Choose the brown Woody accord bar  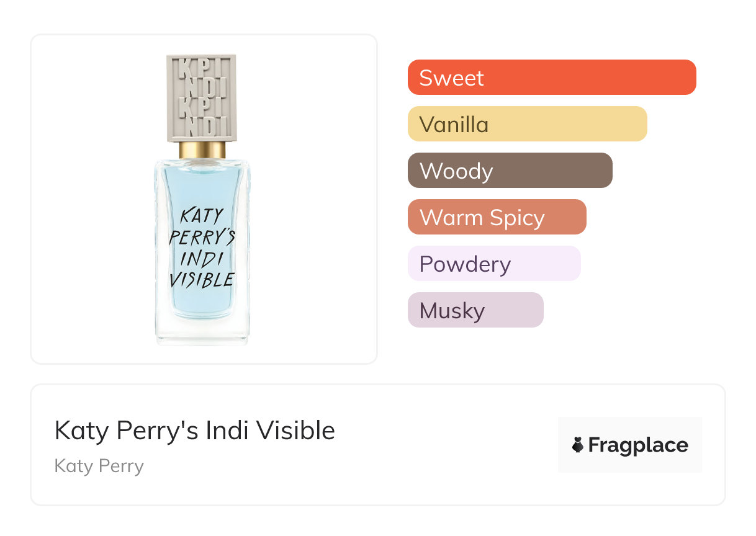[510, 171]
